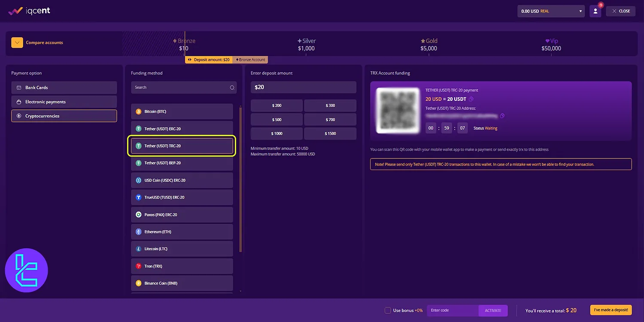Choose Tether (USDT) BEP-20 method
644x322 pixels.
point(182,163)
